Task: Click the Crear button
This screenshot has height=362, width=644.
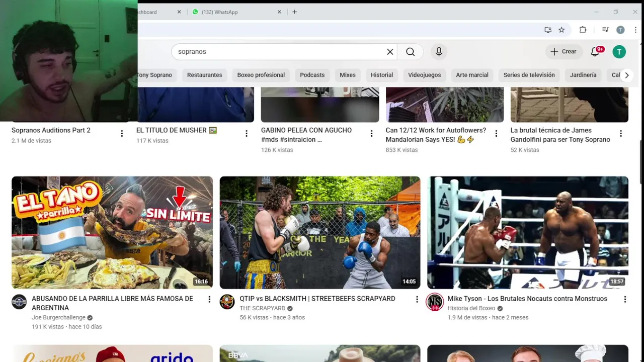Action: [x=563, y=51]
